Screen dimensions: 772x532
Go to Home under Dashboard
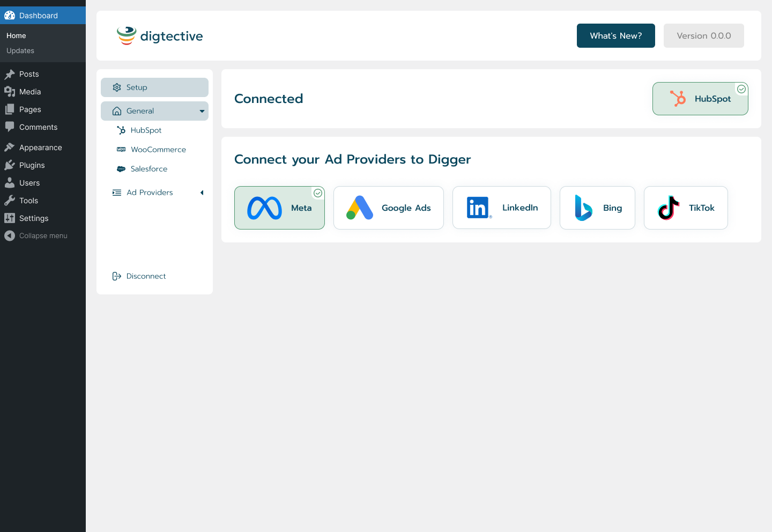[x=16, y=35]
